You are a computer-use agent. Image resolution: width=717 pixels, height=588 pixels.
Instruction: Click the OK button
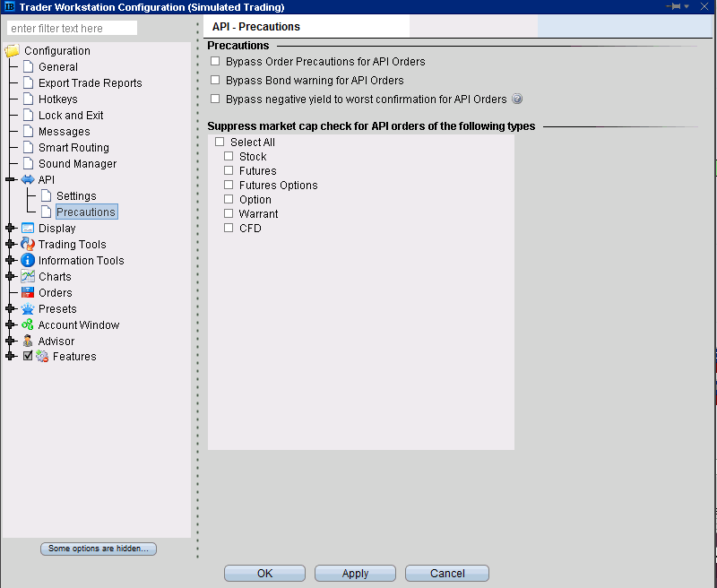point(264,573)
